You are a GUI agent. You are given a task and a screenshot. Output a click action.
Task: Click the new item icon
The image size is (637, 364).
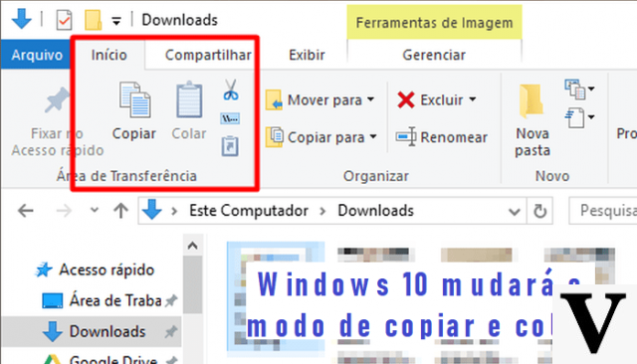pos(575,90)
